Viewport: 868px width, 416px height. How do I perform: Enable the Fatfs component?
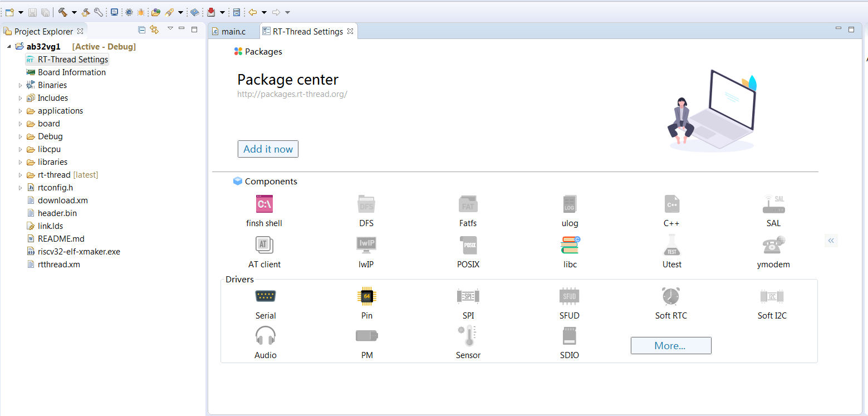click(x=468, y=204)
